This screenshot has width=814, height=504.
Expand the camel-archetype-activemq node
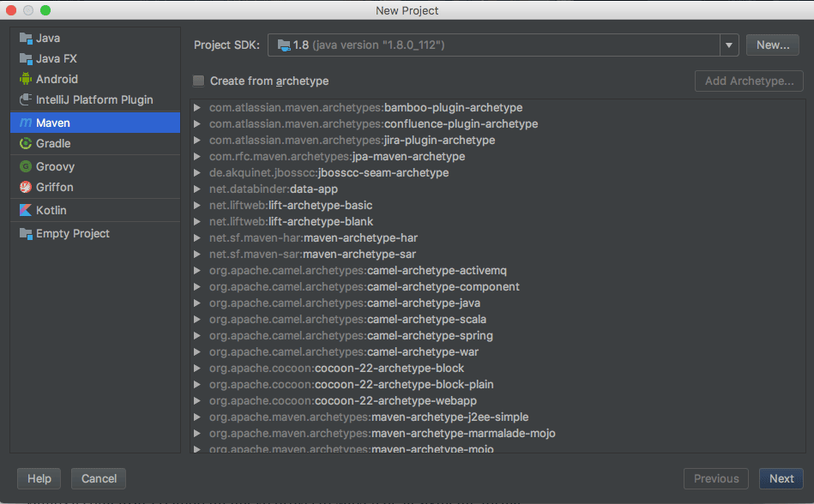197,271
